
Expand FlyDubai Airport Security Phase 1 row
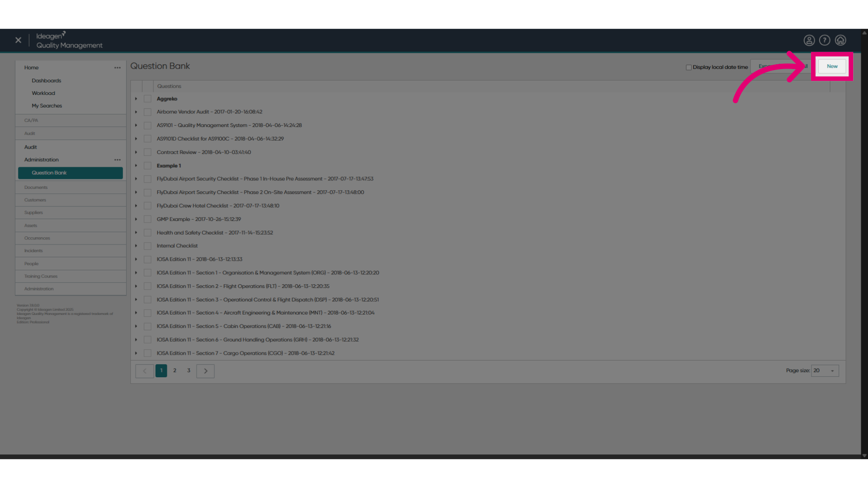click(136, 179)
